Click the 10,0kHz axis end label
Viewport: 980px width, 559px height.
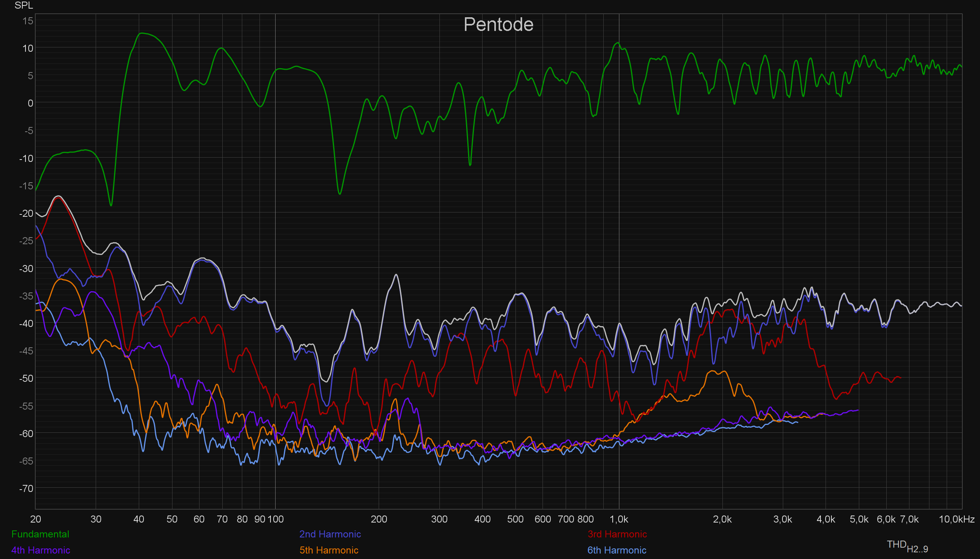(956, 519)
